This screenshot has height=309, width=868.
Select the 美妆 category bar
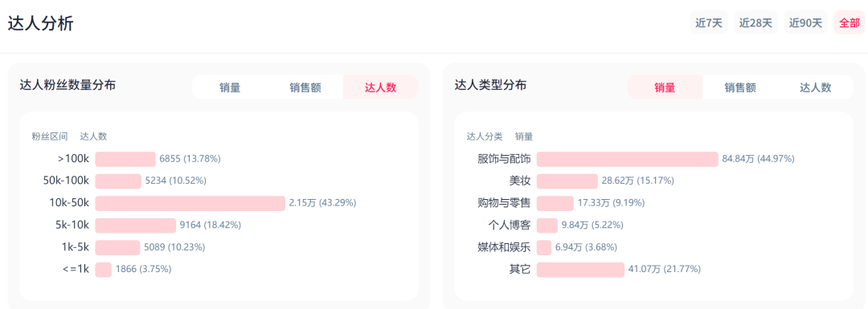click(x=567, y=181)
